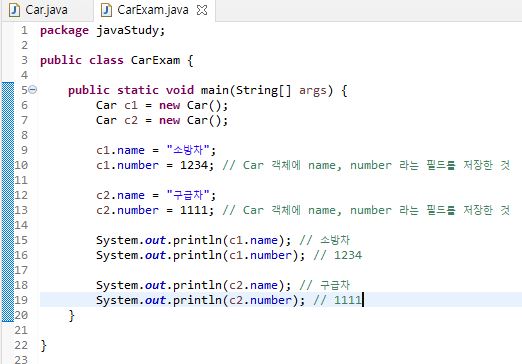The image size is (522, 364).
Task: Click the 'args' parameter on line 5
Action: point(312,91)
